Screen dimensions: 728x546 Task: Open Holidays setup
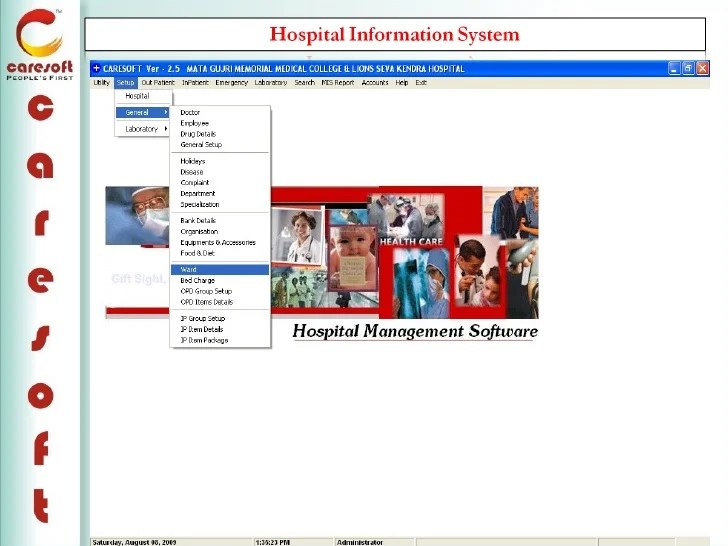pyautogui.click(x=220, y=161)
